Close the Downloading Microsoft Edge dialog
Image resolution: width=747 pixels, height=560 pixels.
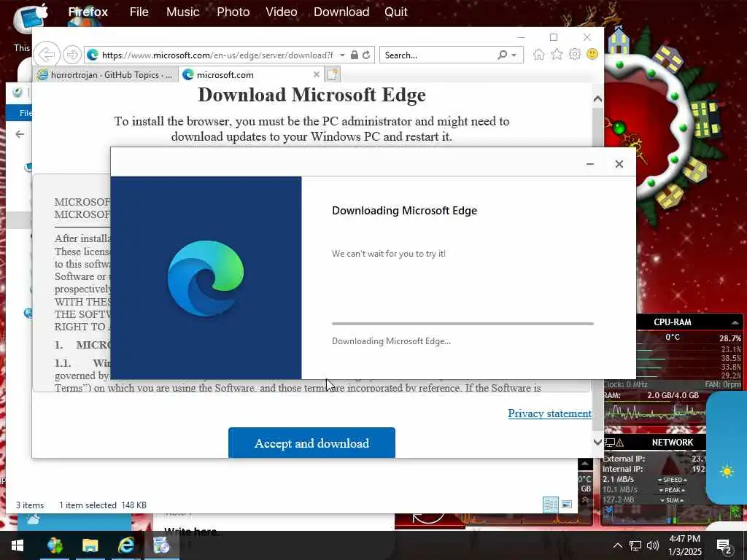[619, 164]
